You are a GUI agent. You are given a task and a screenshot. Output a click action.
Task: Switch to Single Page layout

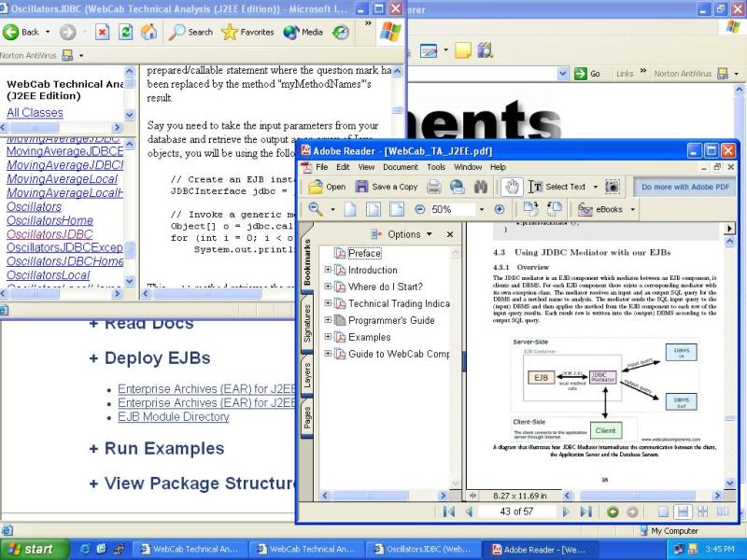point(663,511)
